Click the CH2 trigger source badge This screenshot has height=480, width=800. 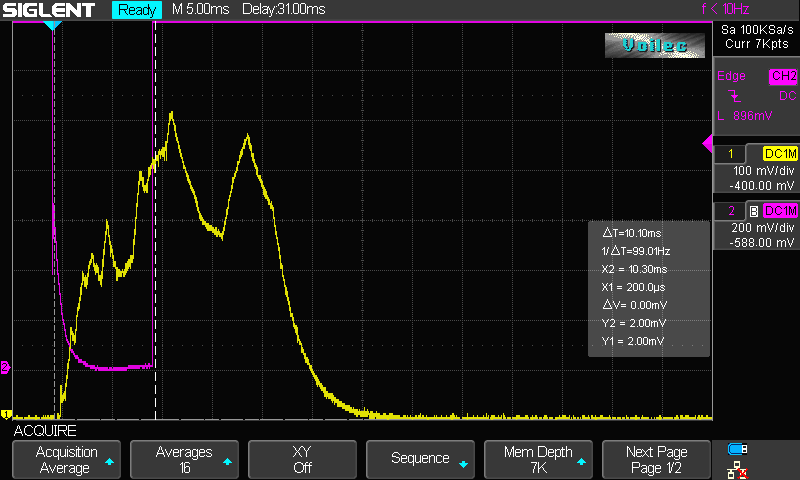[783, 76]
